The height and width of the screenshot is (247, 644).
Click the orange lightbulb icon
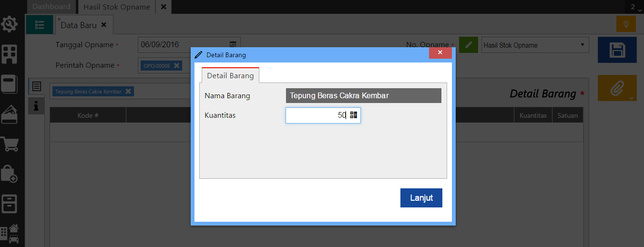626,24
